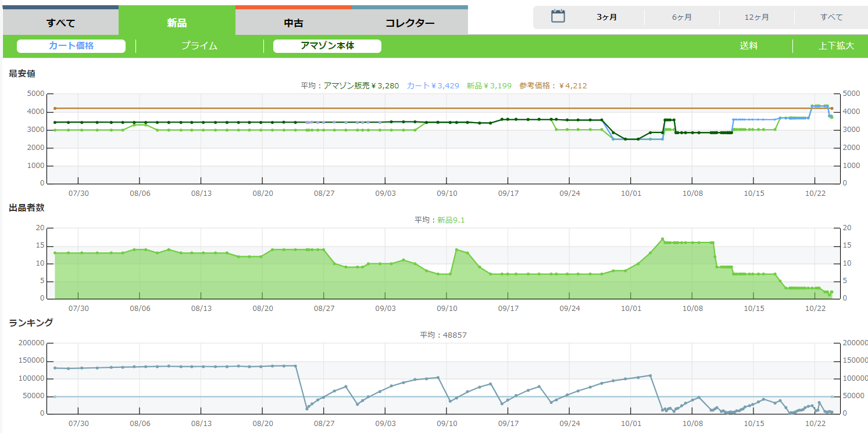This screenshot has width=868, height=433.
Task: Enable the プライム filter
Action: coord(199,46)
